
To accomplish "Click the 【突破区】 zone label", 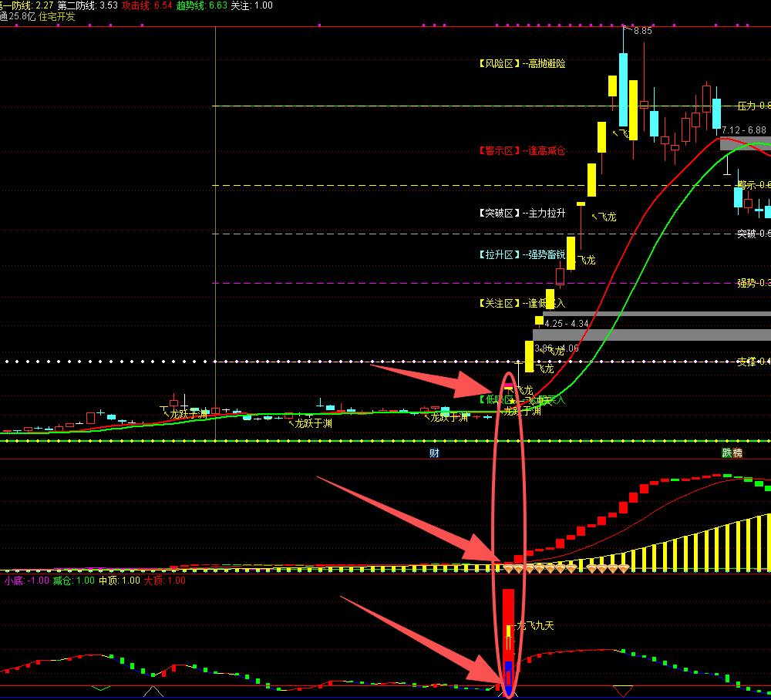I will pyautogui.click(x=498, y=213).
